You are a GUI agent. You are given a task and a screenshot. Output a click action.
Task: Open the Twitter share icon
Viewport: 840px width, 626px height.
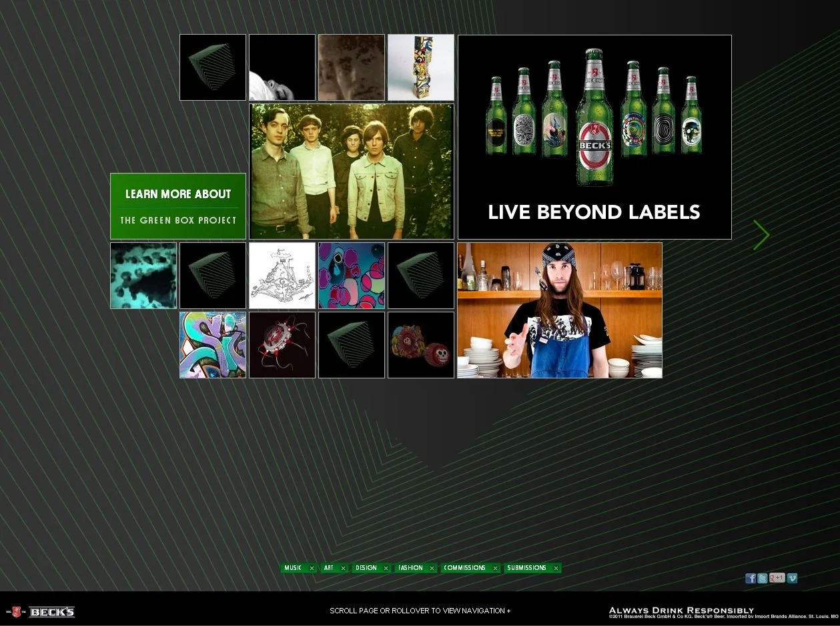(762, 579)
